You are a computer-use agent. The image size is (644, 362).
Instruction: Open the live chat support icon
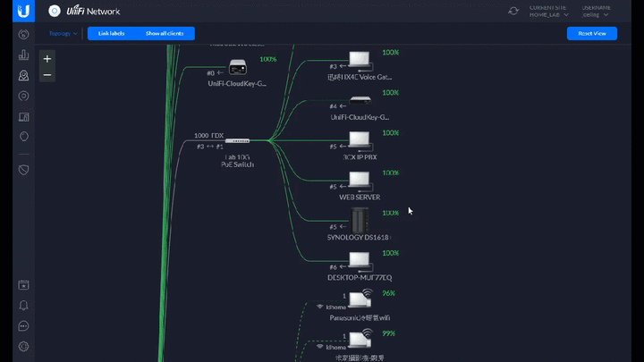pyautogui.click(x=23, y=326)
